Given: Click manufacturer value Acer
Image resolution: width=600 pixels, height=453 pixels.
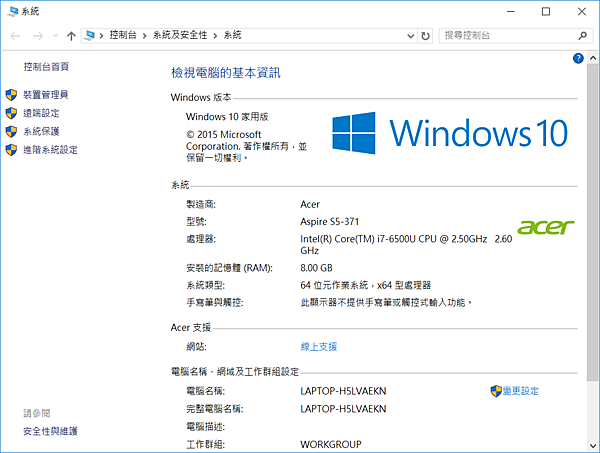Looking at the screenshot, I should coord(310,204).
